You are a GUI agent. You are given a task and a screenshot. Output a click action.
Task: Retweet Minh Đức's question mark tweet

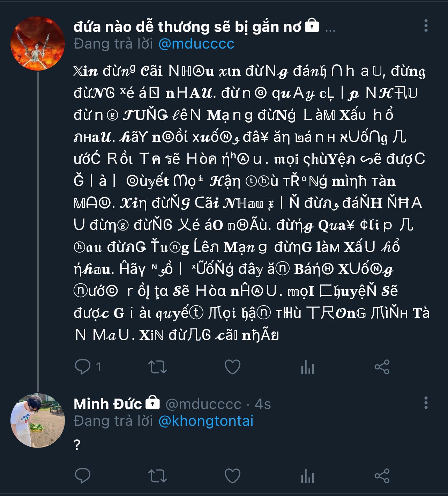[157, 476]
